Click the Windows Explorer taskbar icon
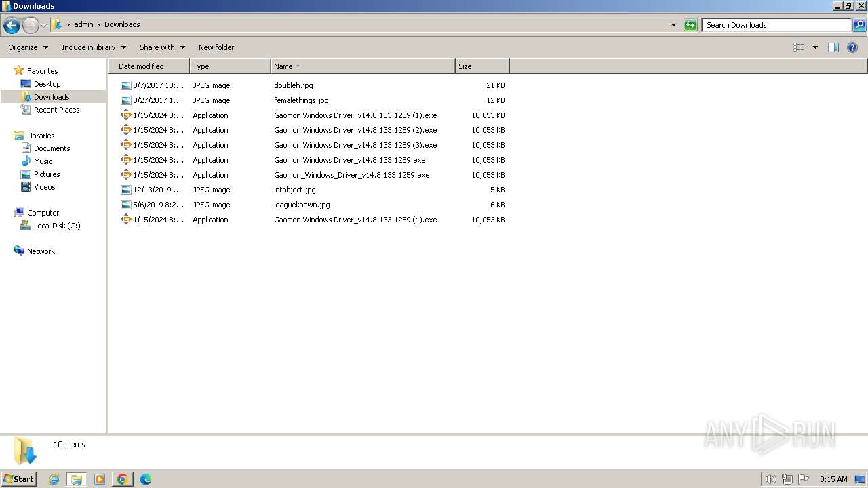 tap(77, 479)
